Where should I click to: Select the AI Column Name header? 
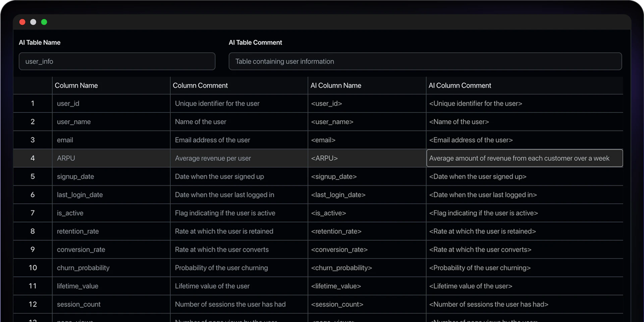(336, 85)
